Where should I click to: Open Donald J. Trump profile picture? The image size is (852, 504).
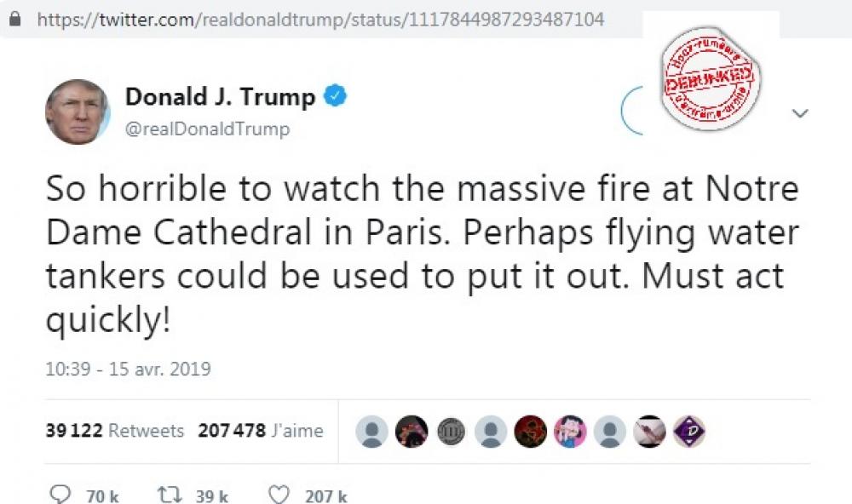(x=78, y=112)
